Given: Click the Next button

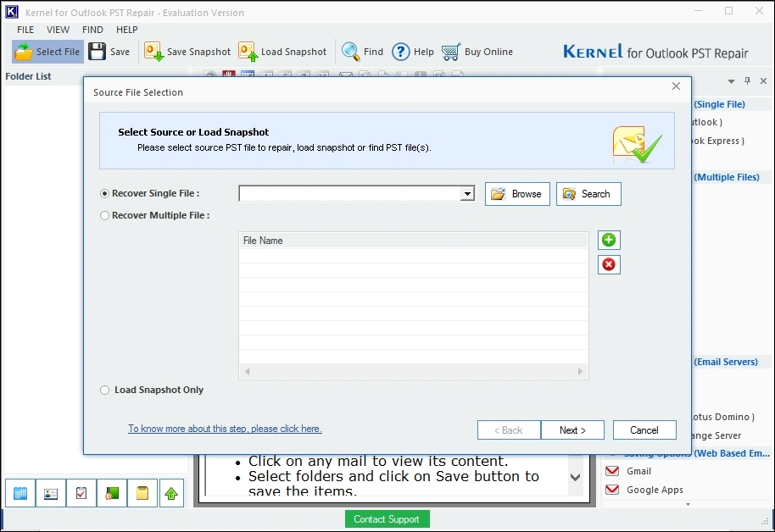Looking at the screenshot, I should 572,429.
